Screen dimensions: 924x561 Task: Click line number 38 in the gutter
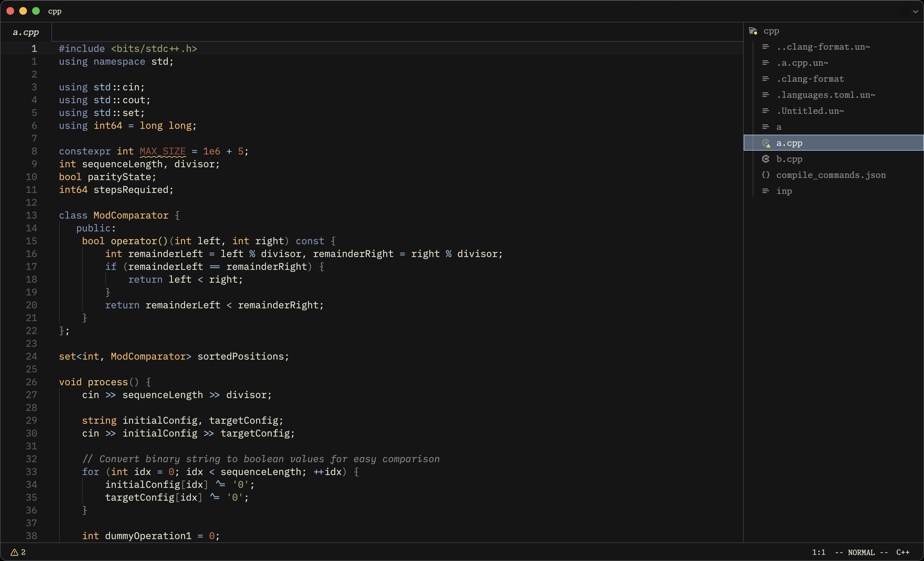31,536
